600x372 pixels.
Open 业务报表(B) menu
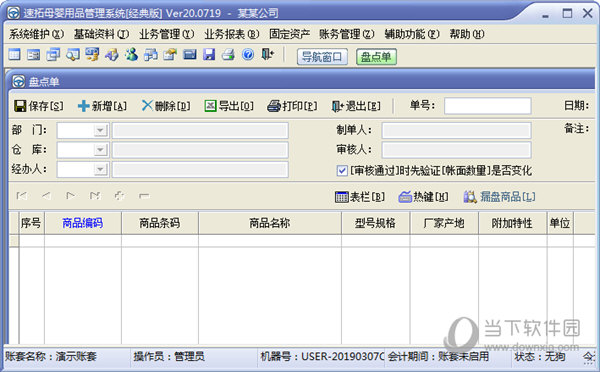[232, 34]
